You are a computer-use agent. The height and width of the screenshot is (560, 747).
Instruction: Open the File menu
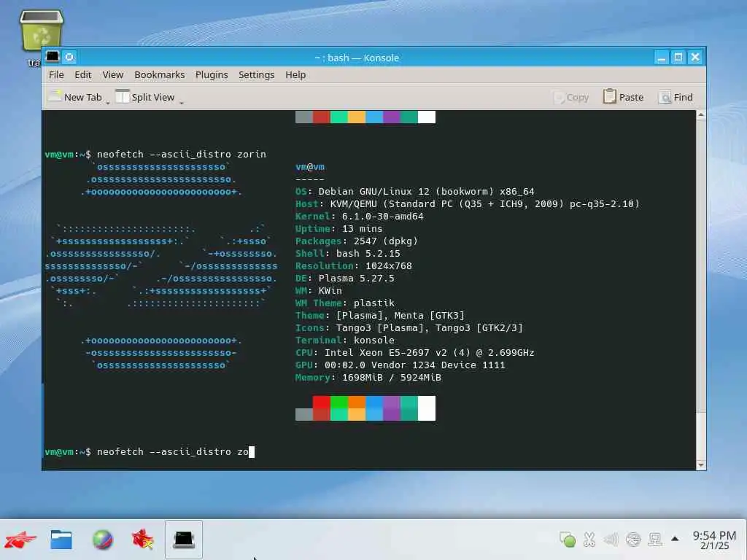point(55,75)
